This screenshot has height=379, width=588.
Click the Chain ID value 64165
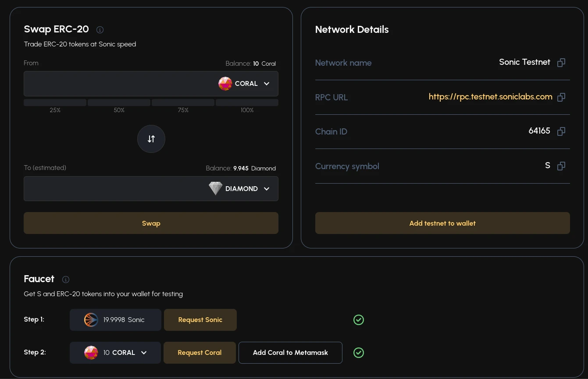pyautogui.click(x=539, y=131)
